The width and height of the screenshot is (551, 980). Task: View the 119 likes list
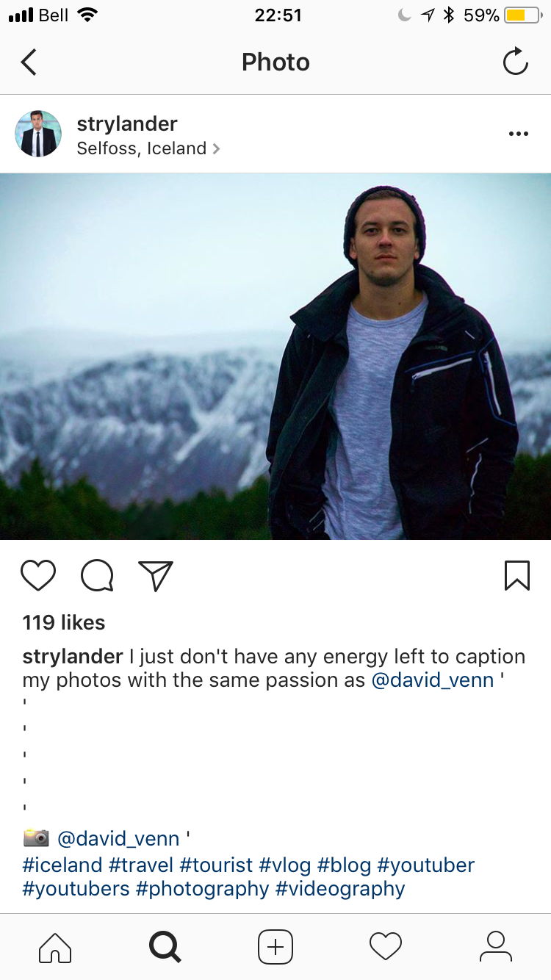pos(64,622)
